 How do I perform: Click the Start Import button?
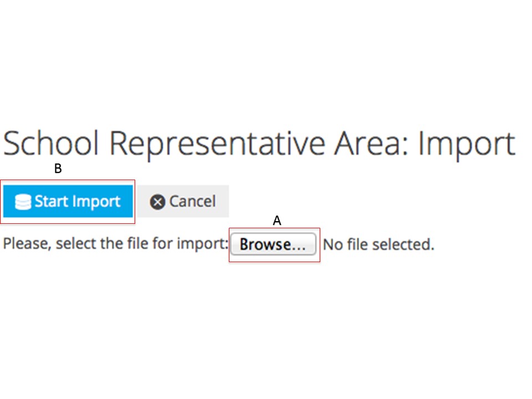[x=68, y=201]
